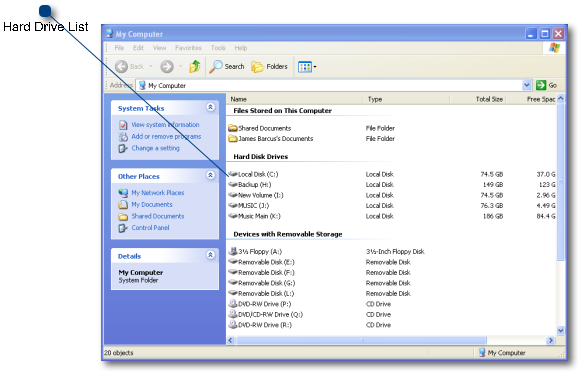Viewport: 586px width, 379px height.
Task: Select the Shared Documents folder icon in file list
Action: (x=233, y=128)
